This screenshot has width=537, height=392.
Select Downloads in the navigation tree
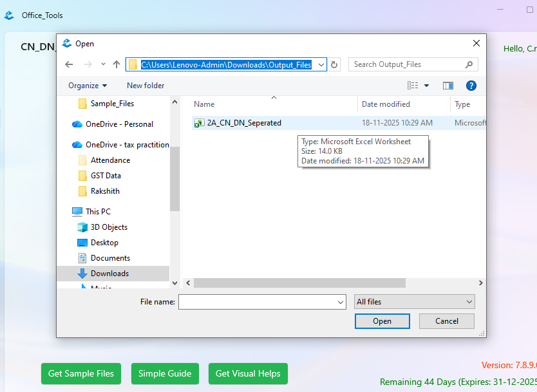[x=109, y=274]
